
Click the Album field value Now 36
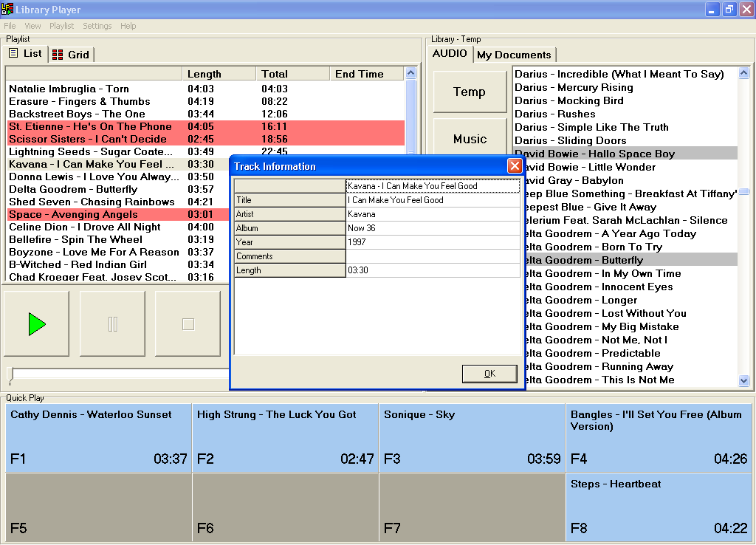pos(433,228)
